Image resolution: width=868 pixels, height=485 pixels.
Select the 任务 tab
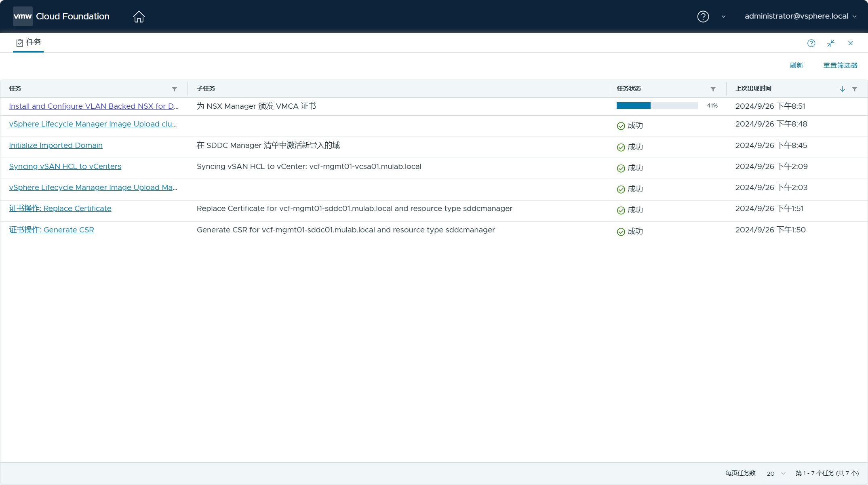[28, 42]
